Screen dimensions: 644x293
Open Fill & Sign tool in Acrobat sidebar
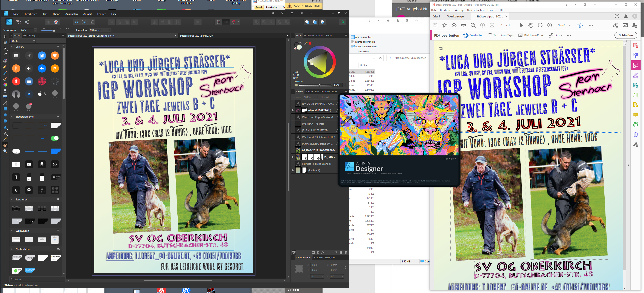(636, 75)
